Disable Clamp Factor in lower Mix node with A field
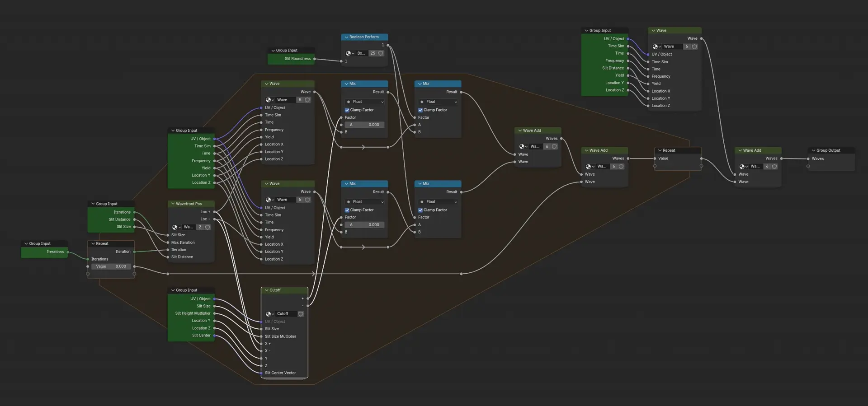The height and width of the screenshot is (406, 868). (347, 210)
